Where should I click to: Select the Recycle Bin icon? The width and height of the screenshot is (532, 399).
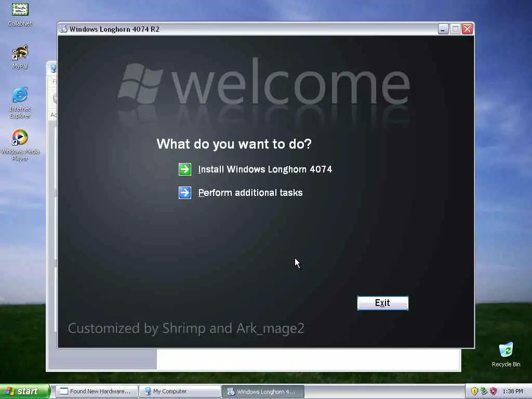506,355
